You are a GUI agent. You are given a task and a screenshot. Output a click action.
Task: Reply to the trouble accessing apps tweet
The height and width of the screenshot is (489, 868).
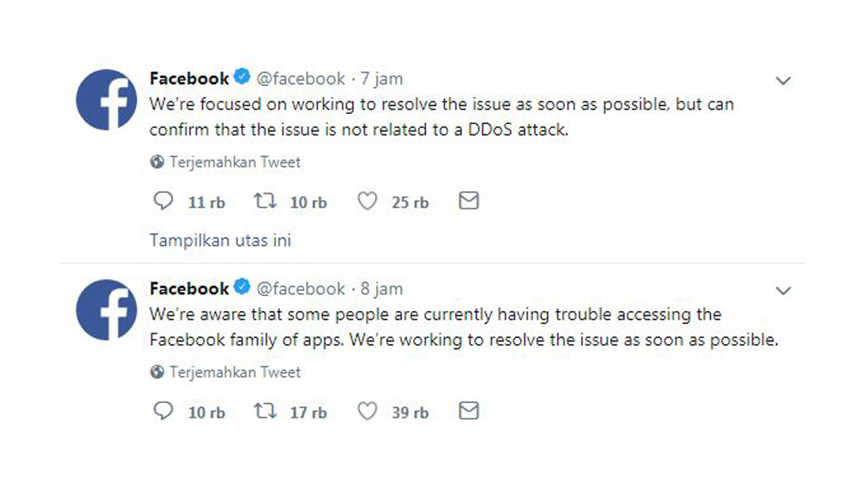163,411
